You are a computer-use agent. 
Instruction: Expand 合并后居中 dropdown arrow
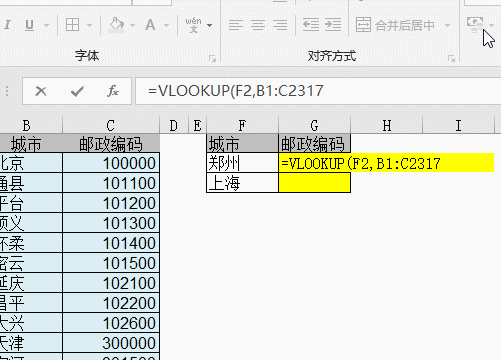coord(447,25)
